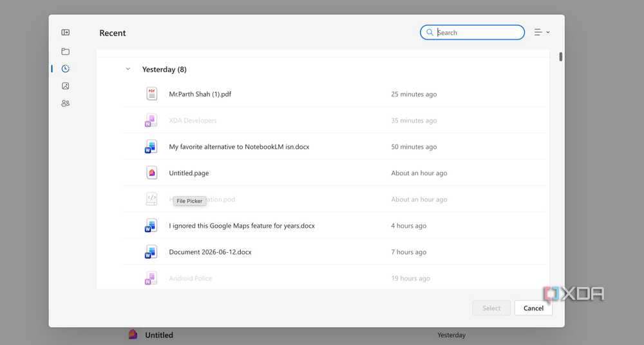Focus the Search input field
The image size is (644, 345).
(472, 32)
